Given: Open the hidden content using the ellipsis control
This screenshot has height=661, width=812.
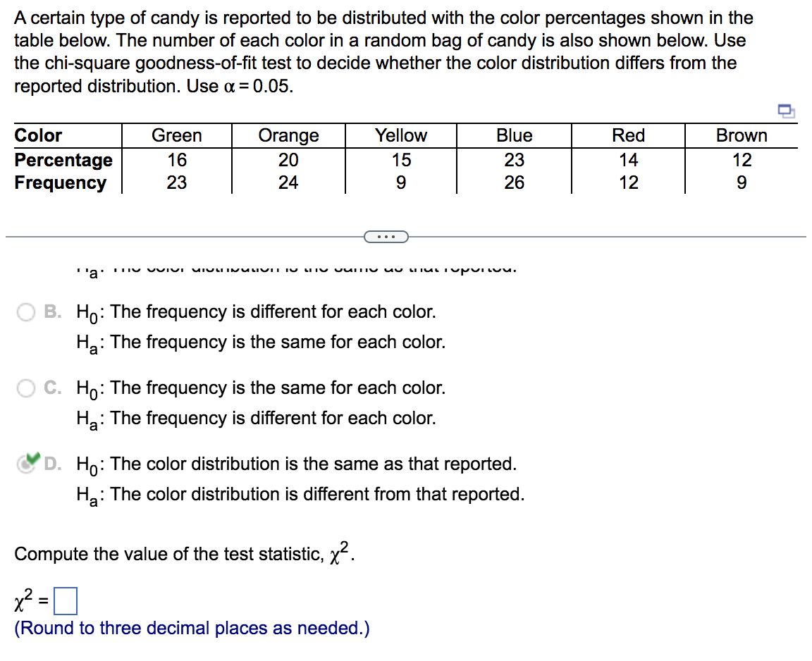Looking at the screenshot, I should coord(386,237).
